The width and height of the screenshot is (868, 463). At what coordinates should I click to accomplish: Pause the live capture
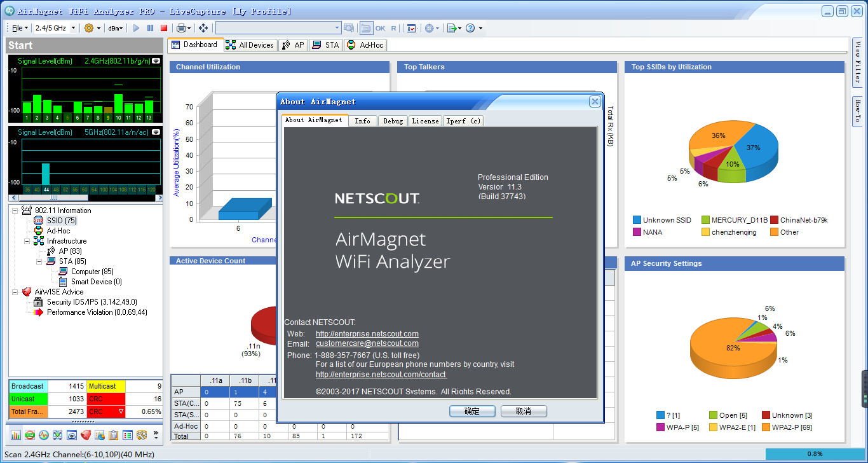coord(149,27)
